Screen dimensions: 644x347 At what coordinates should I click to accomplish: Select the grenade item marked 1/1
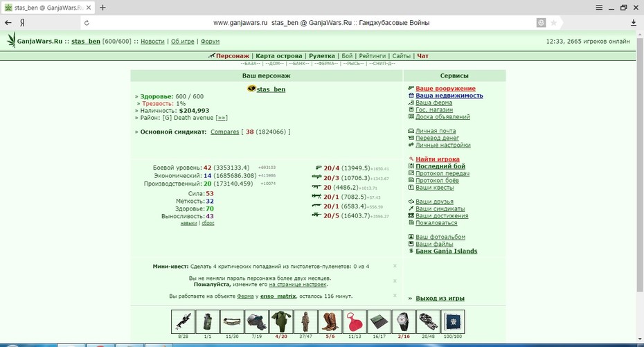click(x=208, y=321)
